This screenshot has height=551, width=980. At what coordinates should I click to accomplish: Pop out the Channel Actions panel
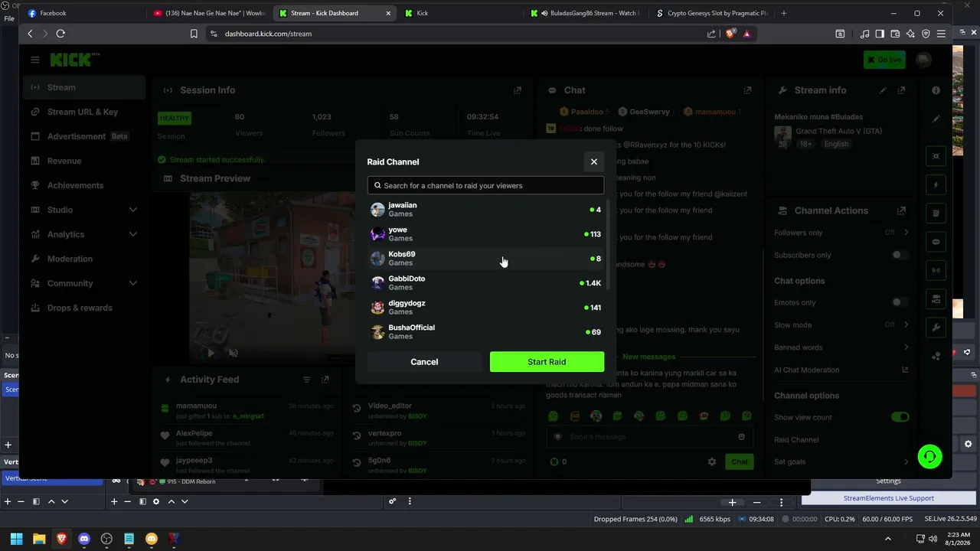901,210
